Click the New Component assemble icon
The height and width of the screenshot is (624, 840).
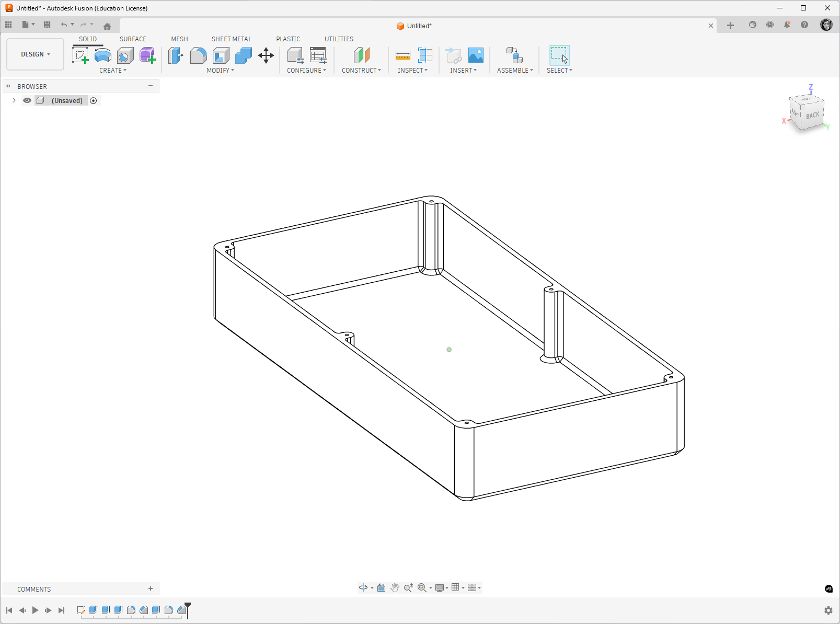coord(515,55)
